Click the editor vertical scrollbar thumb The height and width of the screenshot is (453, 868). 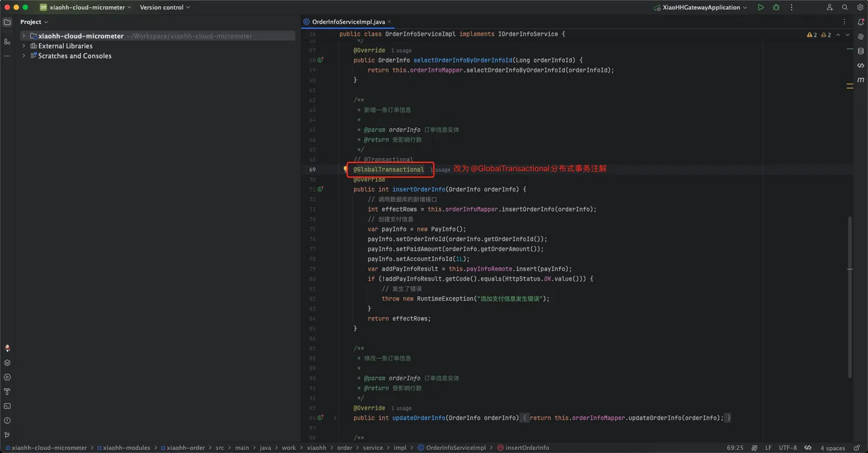[x=849, y=297]
